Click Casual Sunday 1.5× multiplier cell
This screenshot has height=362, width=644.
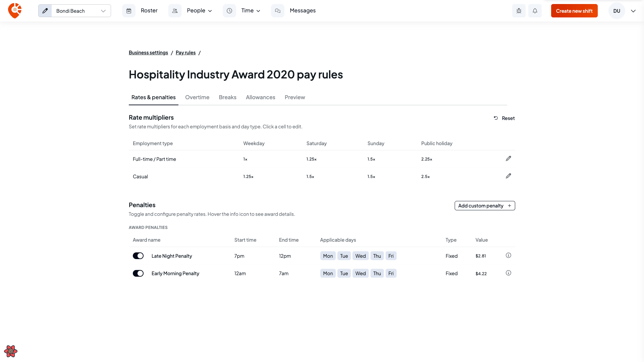click(x=371, y=177)
